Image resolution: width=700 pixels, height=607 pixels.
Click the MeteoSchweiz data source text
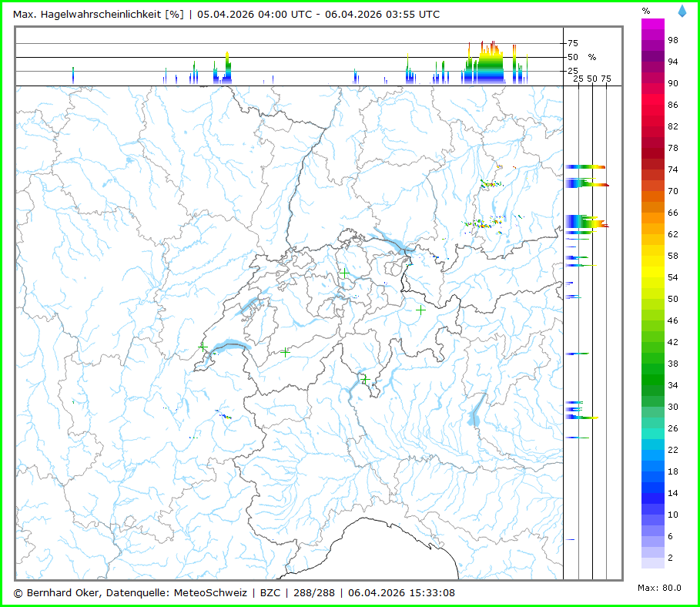pyautogui.click(x=210, y=592)
